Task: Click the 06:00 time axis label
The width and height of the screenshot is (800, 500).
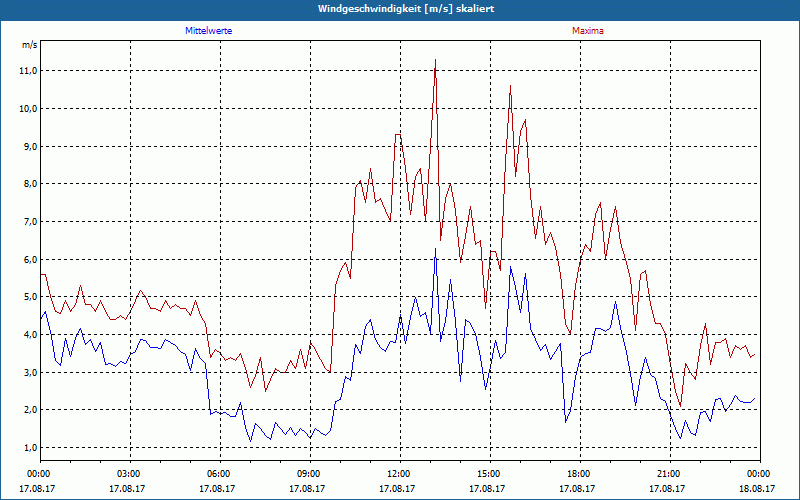Action: coord(220,474)
